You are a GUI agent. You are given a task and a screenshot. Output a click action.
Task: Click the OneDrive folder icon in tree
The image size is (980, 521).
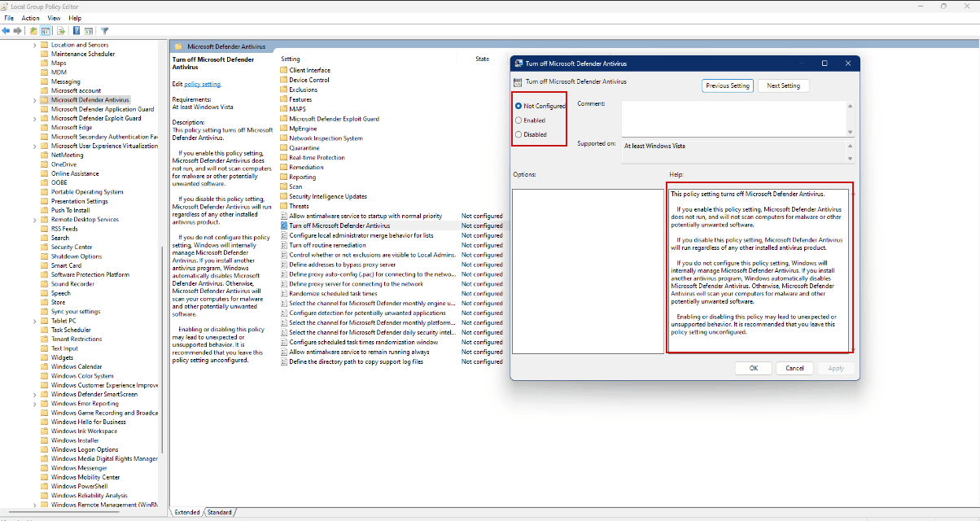click(45, 164)
